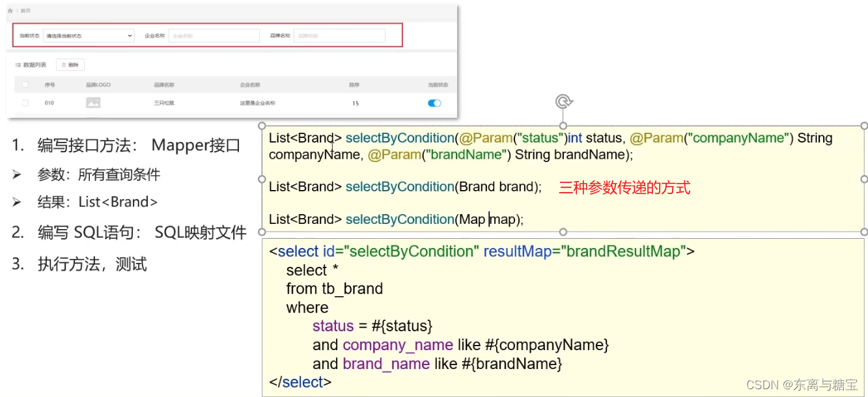Click the 序号 column header

pos(50,85)
